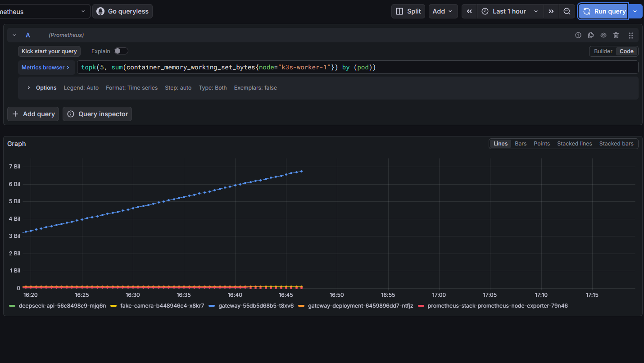Click into the PromQL query input field
Viewport: 644px width, 363px height.
click(358, 67)
